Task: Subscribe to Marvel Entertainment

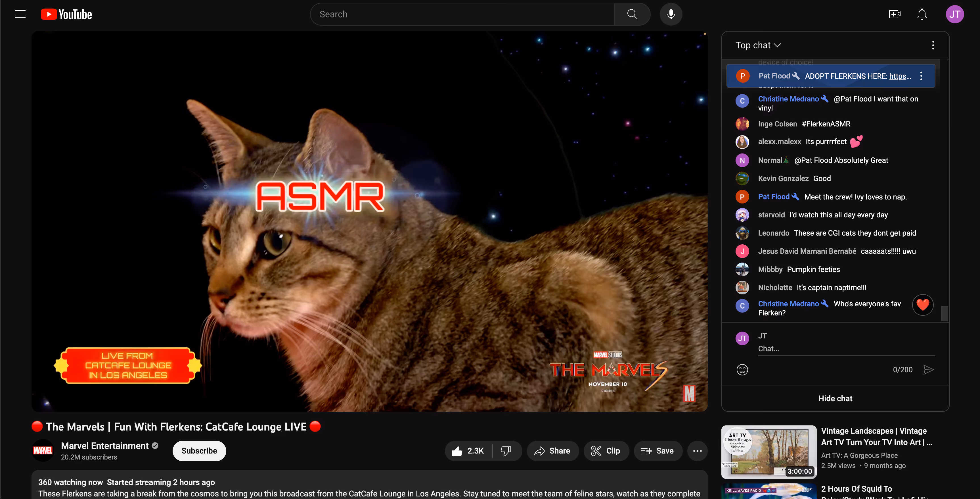Action: tap(199, 451)
